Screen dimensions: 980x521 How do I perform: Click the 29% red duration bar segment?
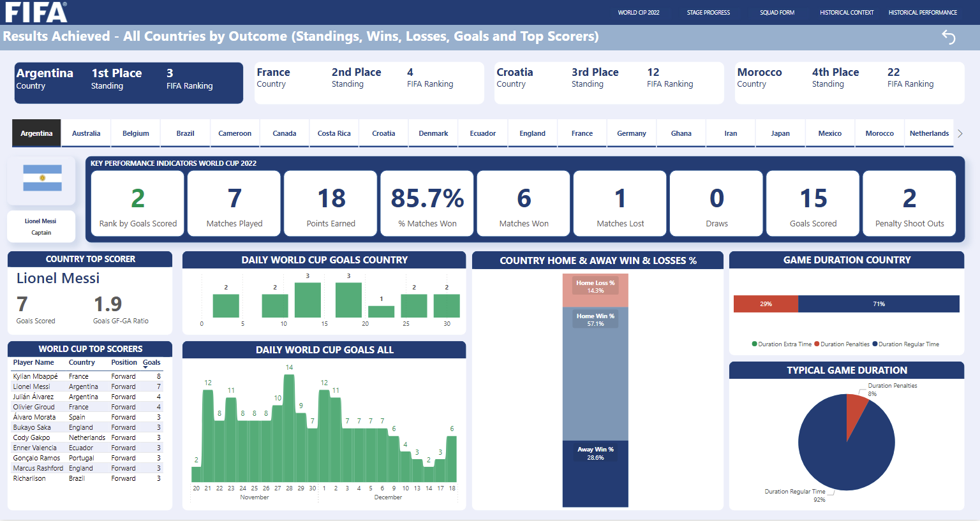(x=766, y=304)
